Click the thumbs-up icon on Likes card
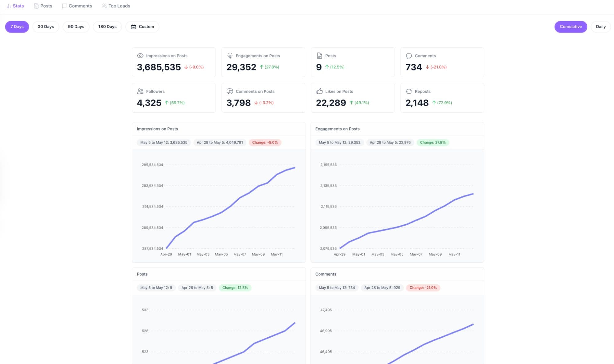The height and width of the screenshot is (364, 614). (x=319, y=91)
